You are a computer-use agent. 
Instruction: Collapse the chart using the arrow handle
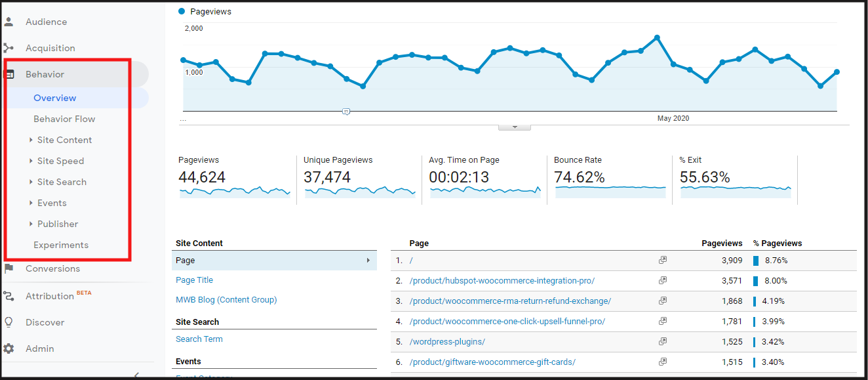tap(515, 127)
